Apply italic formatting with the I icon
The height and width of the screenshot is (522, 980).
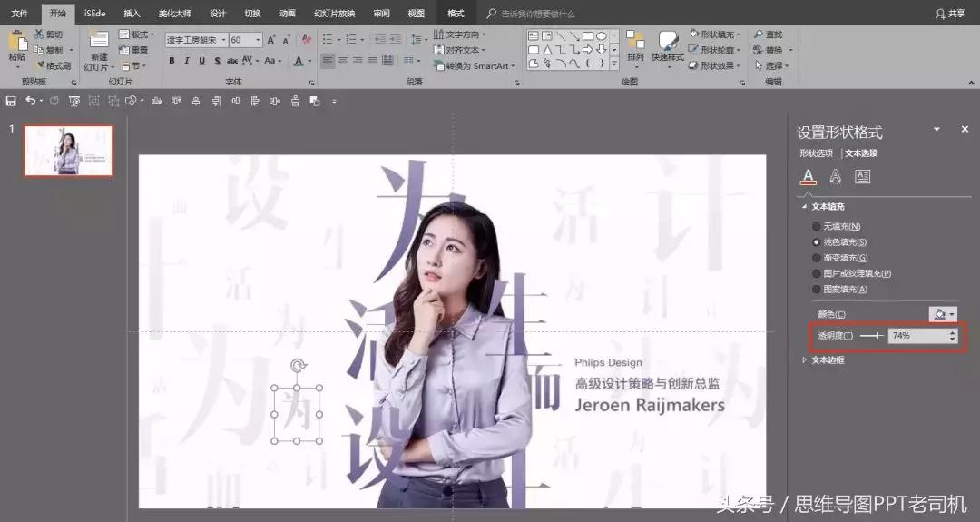[x=186, y=61]
